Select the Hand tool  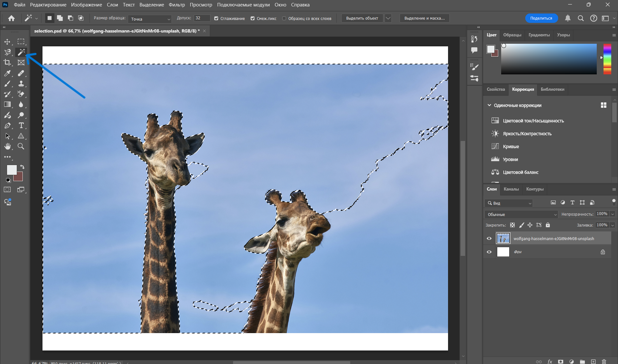click(7, 146)
